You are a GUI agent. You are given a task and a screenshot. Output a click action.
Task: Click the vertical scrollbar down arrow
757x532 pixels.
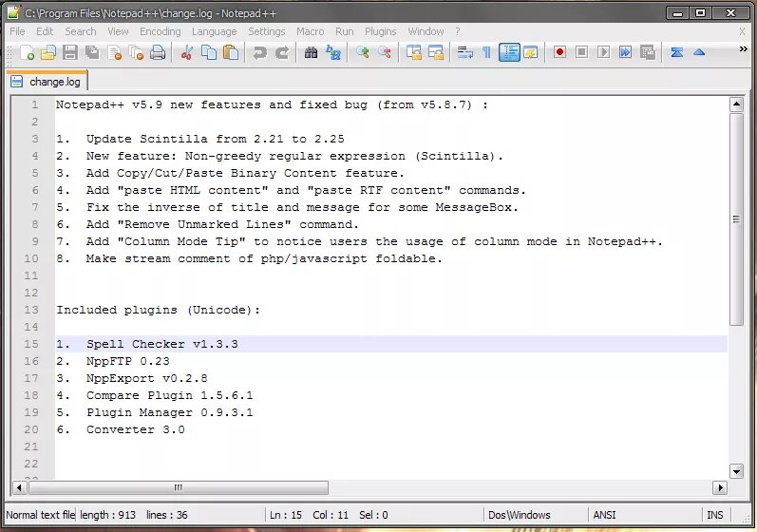click(x=736, y=471)
